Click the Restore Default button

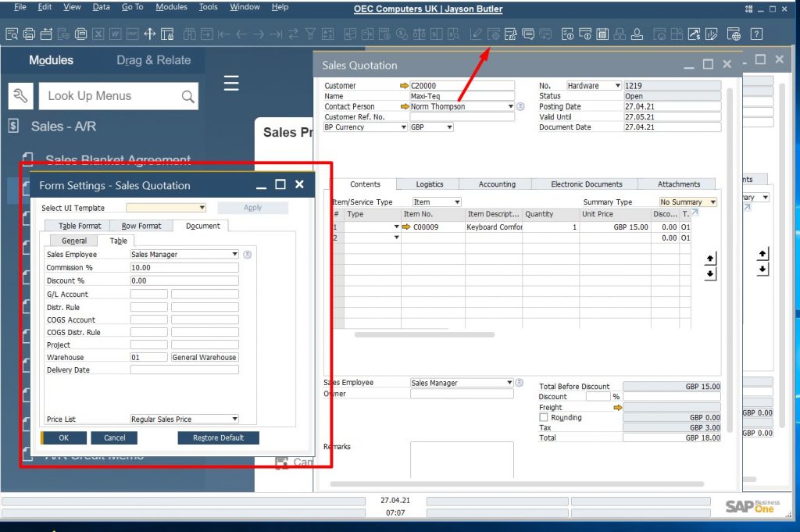point(220,437)
